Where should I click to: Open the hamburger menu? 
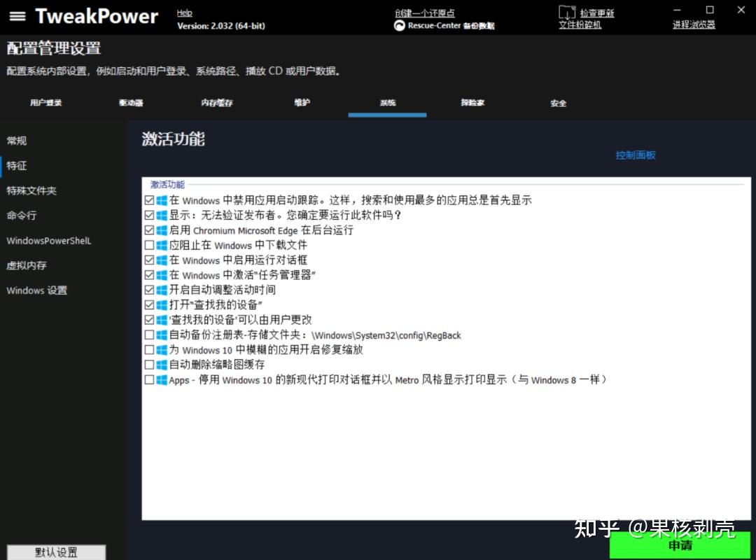point(17,17)
